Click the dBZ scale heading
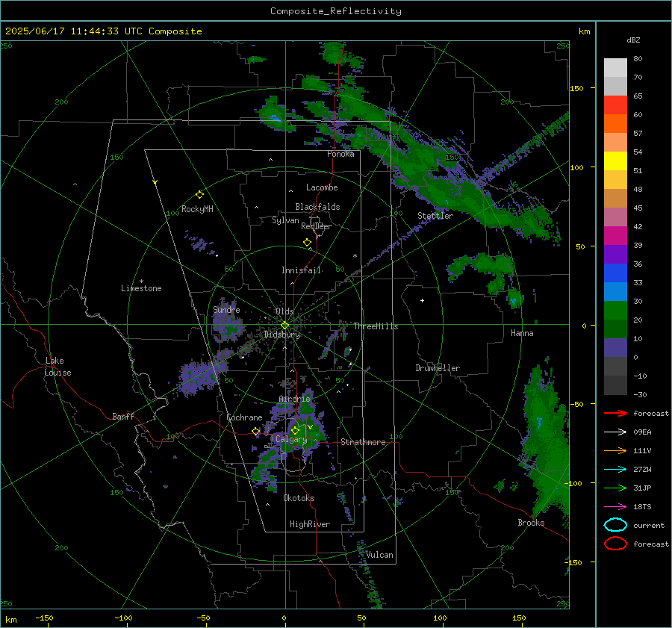Screen dimensions: 672x628 (x=633, y=40)
